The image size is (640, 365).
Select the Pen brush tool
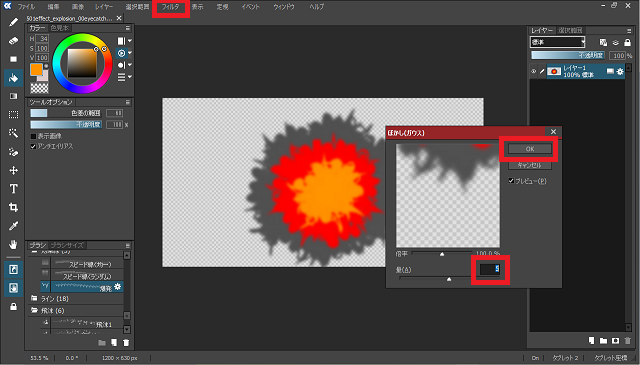[x=13, y=22]
